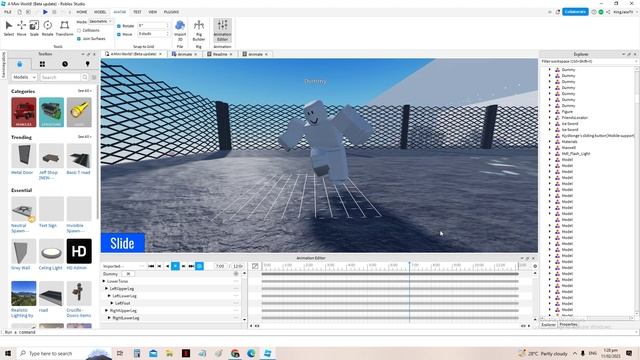Click the New file icon beside FILE
This screenshot has height=360, width=640.
(x=19, y=12)
